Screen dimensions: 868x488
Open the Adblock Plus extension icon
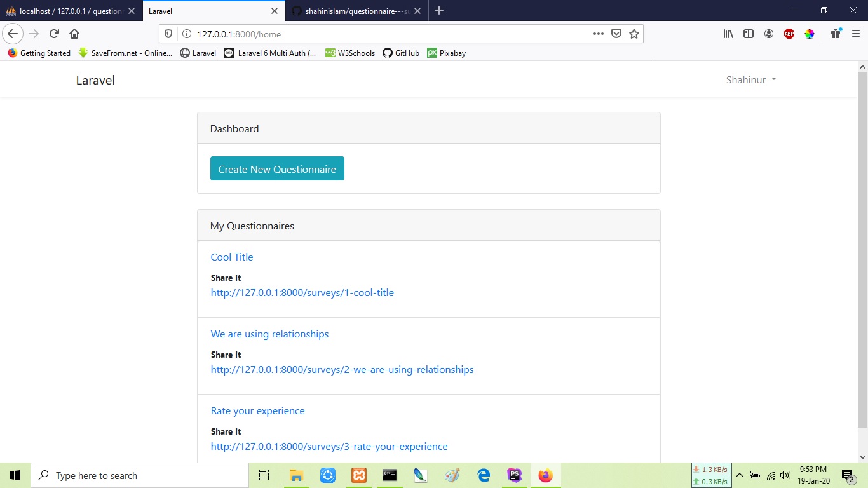[x=789, y=34]
